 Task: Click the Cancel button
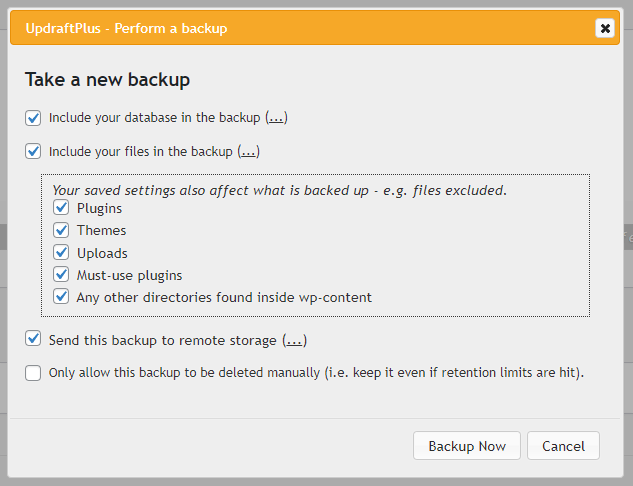coord(563,446)
